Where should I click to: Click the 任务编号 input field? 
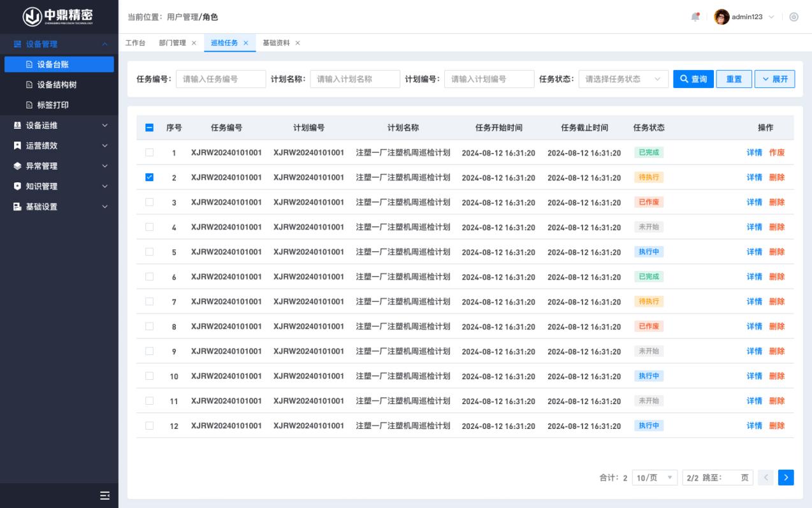click(221, 79)
